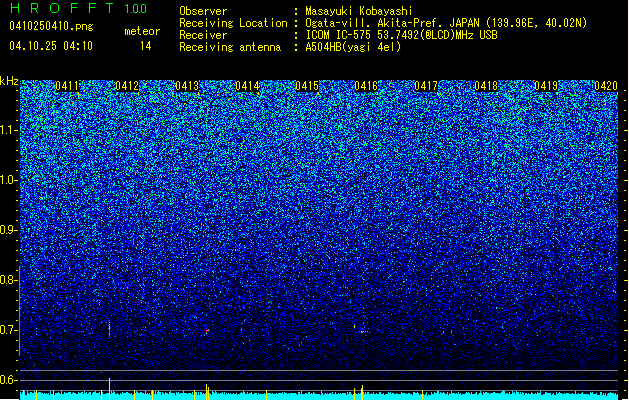This screenshot has width=629, height=400.
Task: Click the red meteor echo after 0413
Action: [207, 331]
